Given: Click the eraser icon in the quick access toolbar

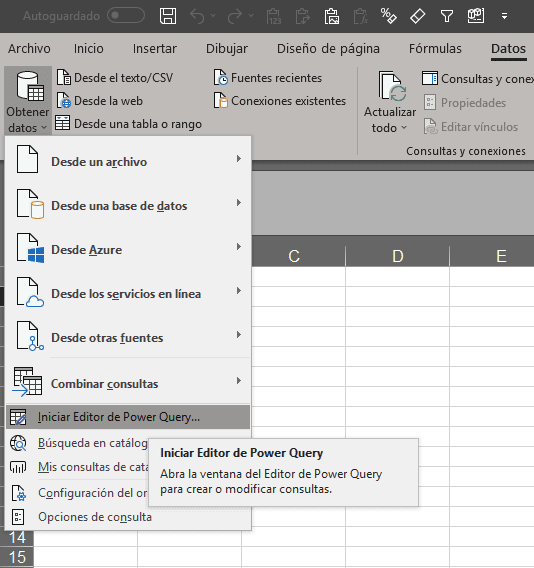Looking at the screenshot, I should pyautogui.click(x=417, y=16).
